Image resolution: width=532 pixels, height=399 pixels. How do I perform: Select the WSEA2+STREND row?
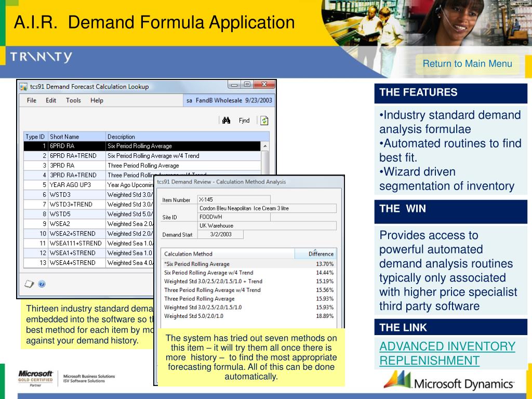tap(88, 233)
